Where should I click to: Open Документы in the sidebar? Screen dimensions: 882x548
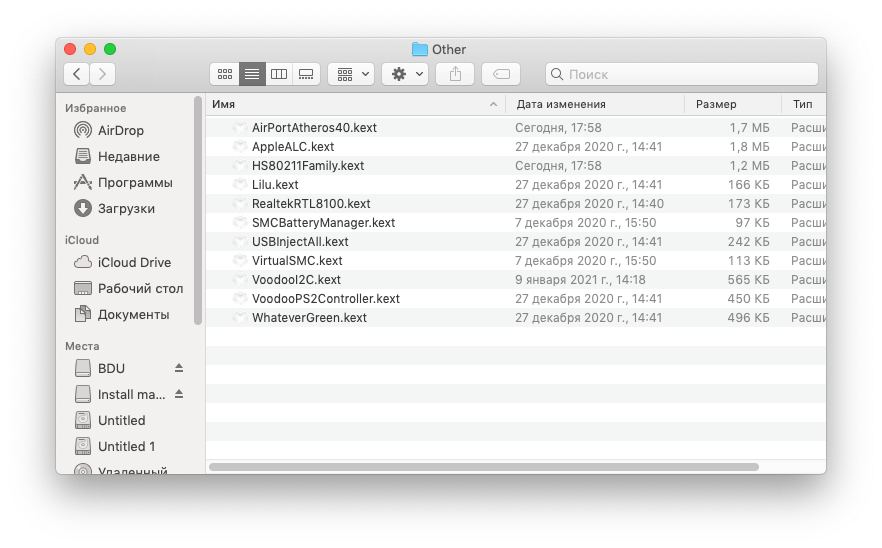(x=120, y=314)
